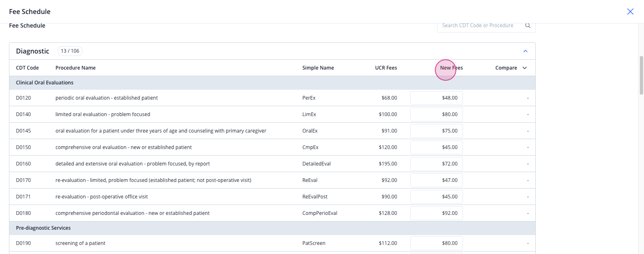Collapse the Diagnostic section chevron
Screen dimensions: 644x254
coord(525,51)
